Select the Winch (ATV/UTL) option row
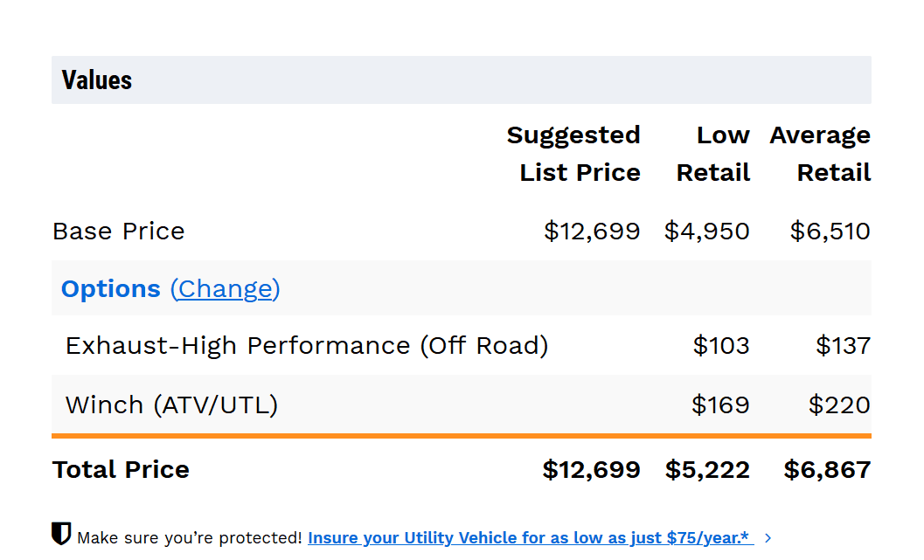 point(171,405)
